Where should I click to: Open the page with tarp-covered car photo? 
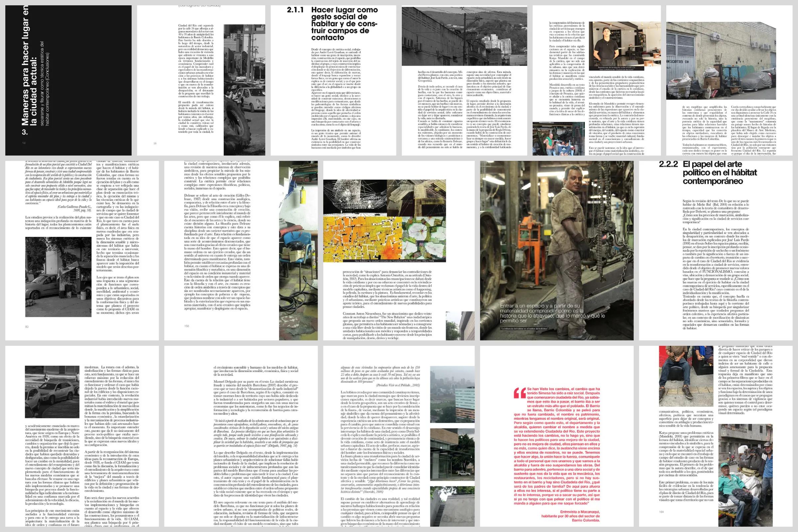(x=730, y=80)
